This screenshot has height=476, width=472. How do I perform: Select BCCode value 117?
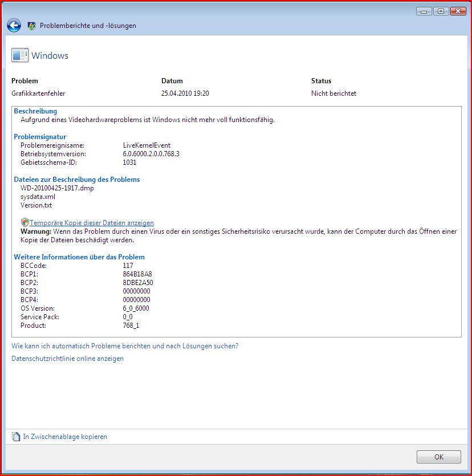tap(128, 266)
